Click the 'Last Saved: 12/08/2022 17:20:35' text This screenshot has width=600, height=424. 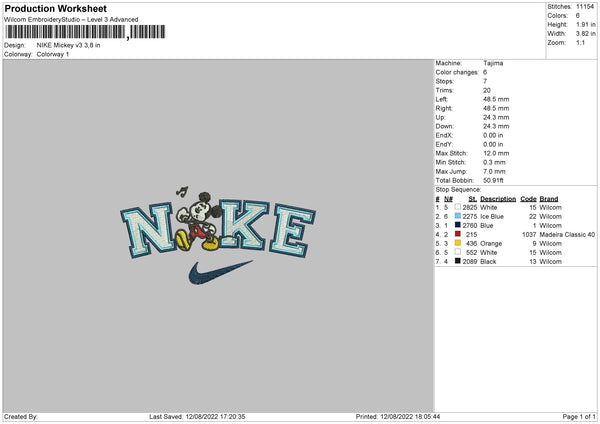coord(197,417)
